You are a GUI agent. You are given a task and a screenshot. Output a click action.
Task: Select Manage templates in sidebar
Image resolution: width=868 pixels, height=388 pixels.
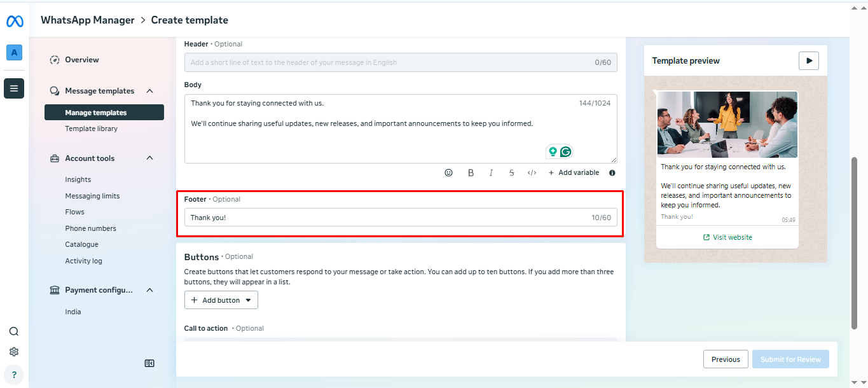click(x=104, y=113)
